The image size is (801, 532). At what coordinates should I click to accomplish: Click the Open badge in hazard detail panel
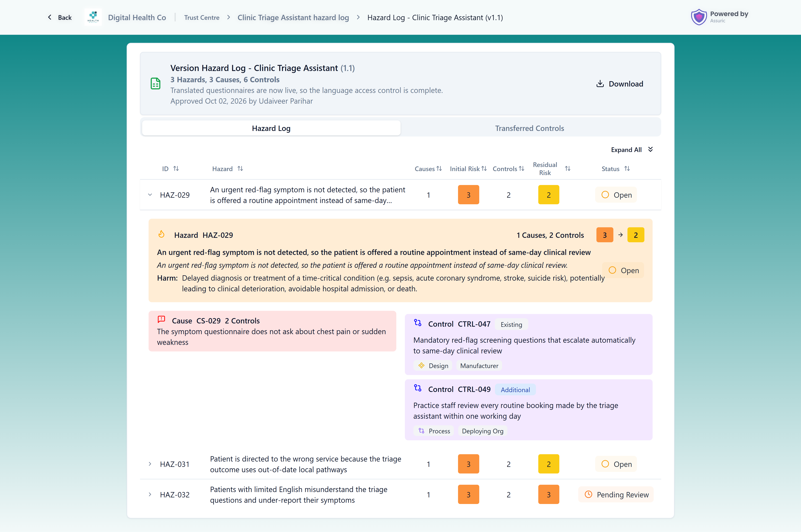pyautogui.click(x=623, y=270)
